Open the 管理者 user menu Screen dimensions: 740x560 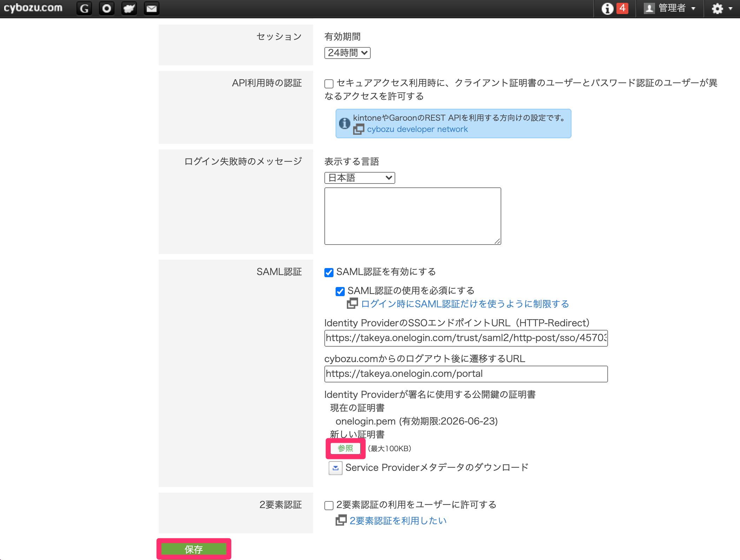[669, 8]
